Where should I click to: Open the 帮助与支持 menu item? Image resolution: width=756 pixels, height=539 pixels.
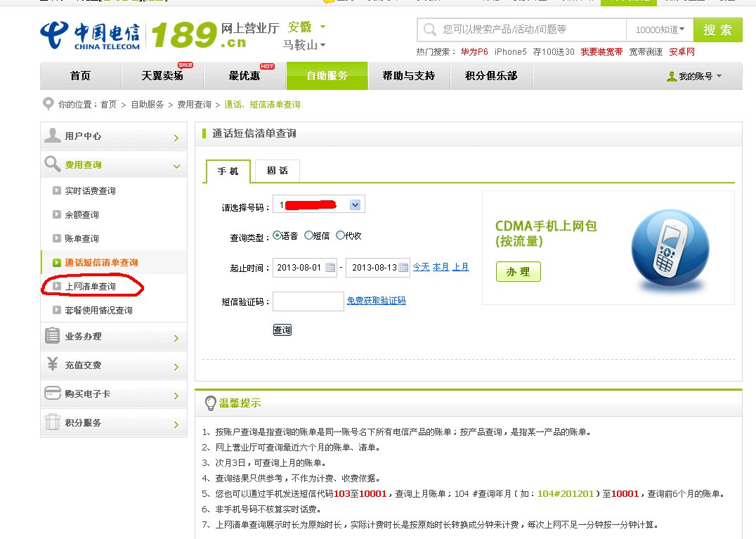[409, 74]
